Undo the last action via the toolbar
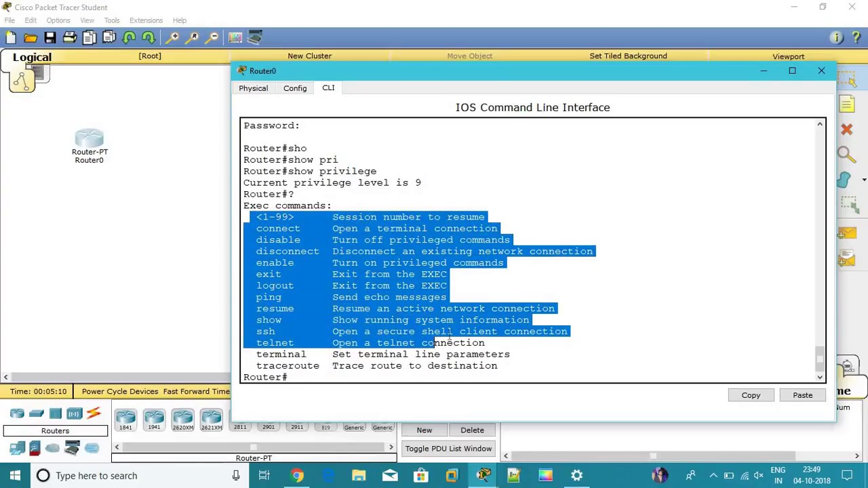Viewport: 868px width, 488px height. pos(129,38)
